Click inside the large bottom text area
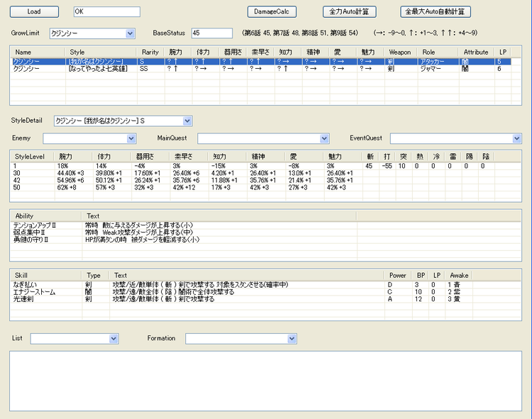This screenshot has width=532, height=419. 266,381
